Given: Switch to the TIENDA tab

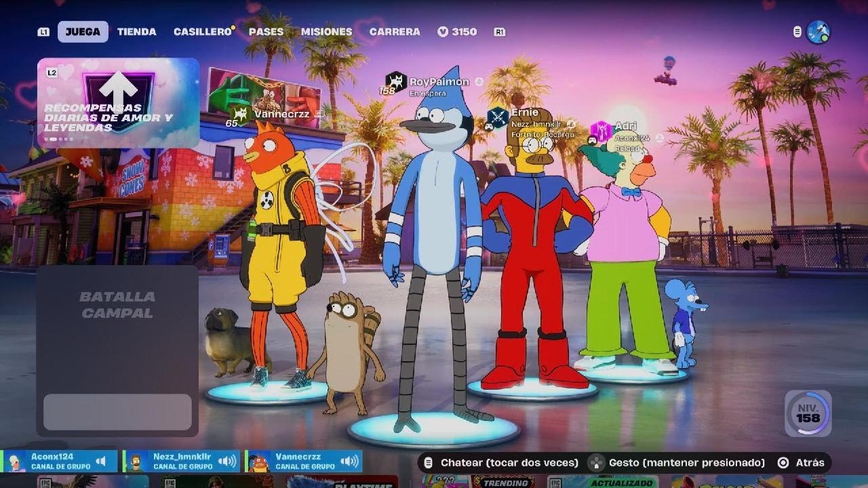Looking at the screenshot, I should tap(136, 32).
